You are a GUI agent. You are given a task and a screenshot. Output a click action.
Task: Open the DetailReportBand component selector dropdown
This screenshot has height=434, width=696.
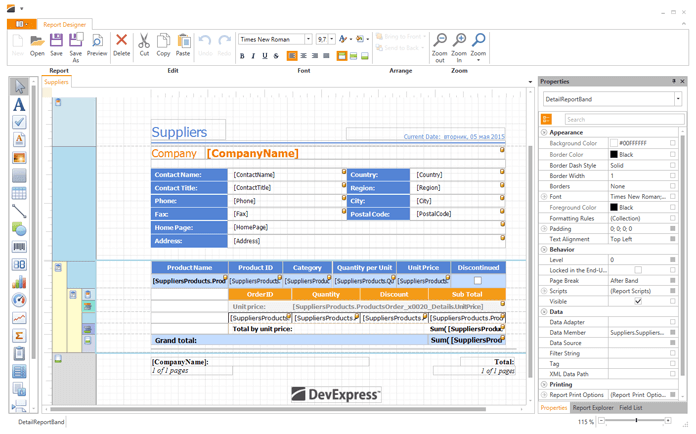(x=678, y=99)
